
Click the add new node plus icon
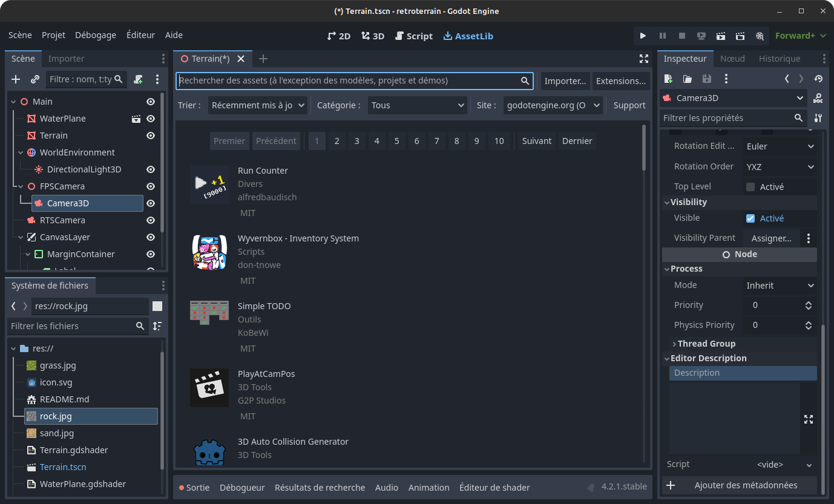click(16, 79)
